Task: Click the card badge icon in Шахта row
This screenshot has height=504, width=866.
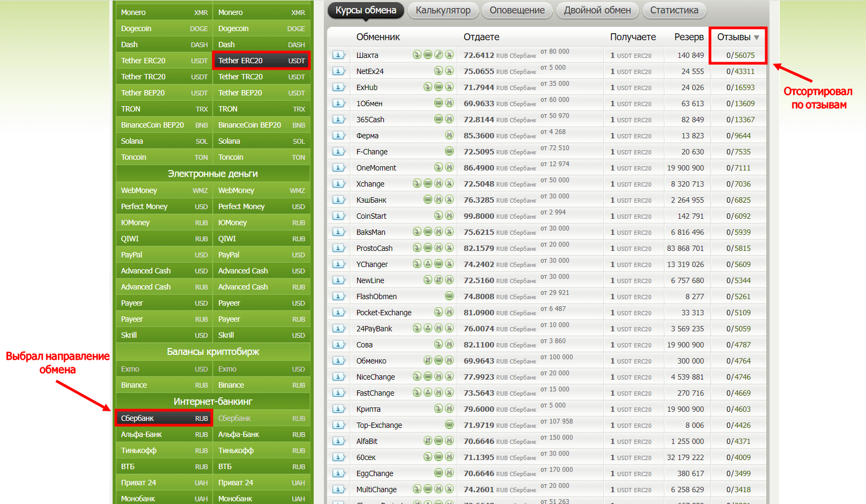Action: pyautogui.click(x=428, y=55)
